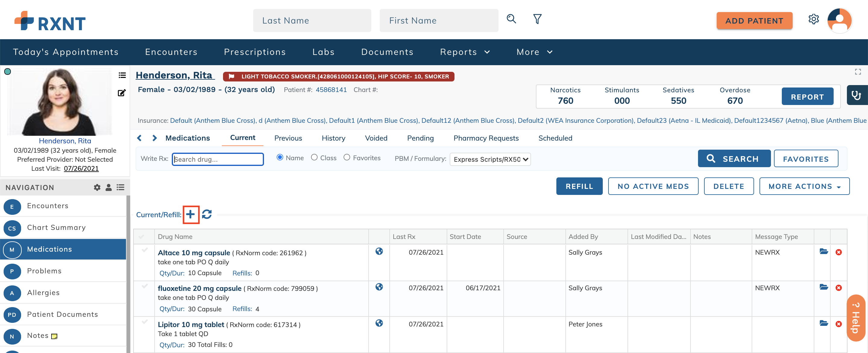Delete fluoxetine with red X icon
Screen dimensions: 868x353
click(839, 288)
